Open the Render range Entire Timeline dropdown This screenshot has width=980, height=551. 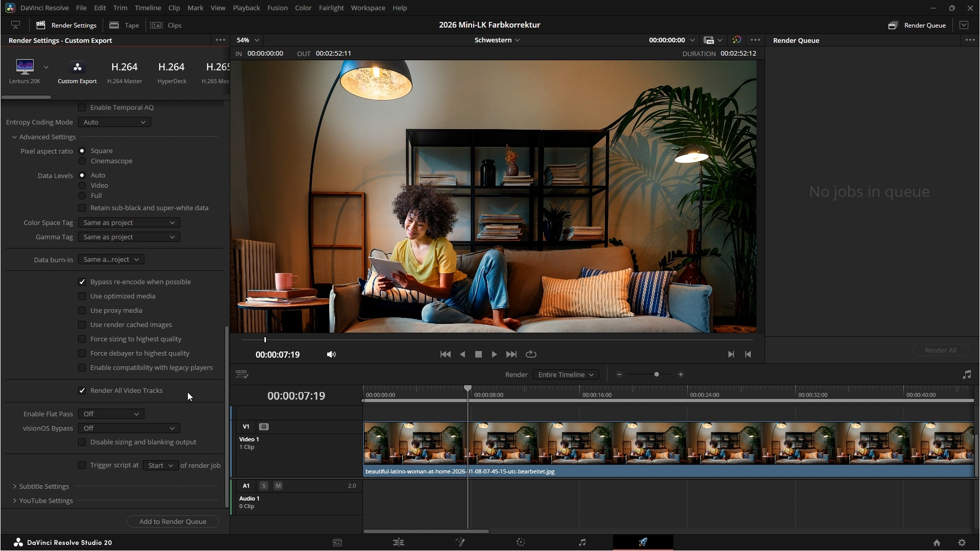(x=566, y=374)
